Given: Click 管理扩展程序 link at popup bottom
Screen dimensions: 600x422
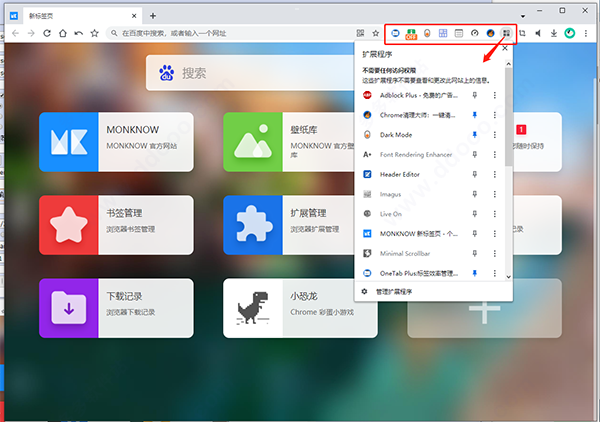Looking at the screenshot, I should (394, 292).
